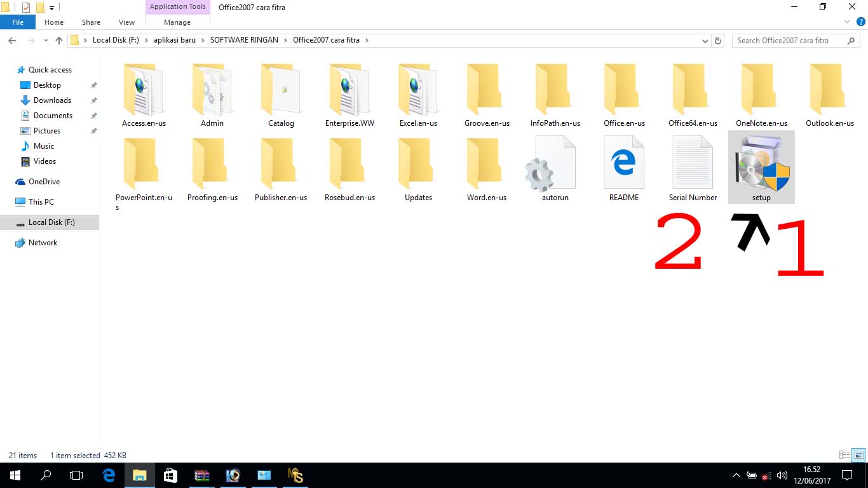The width and height of the screenshot is (868, 488).
Task: Click the Search Office2007 cara fitra box
Action: coord(797,41)
